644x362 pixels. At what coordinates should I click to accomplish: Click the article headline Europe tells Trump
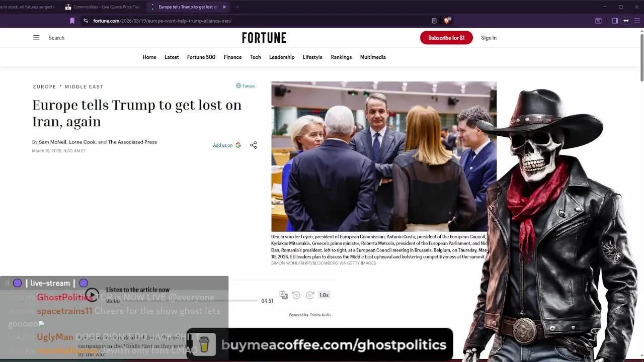coord(137,113)
